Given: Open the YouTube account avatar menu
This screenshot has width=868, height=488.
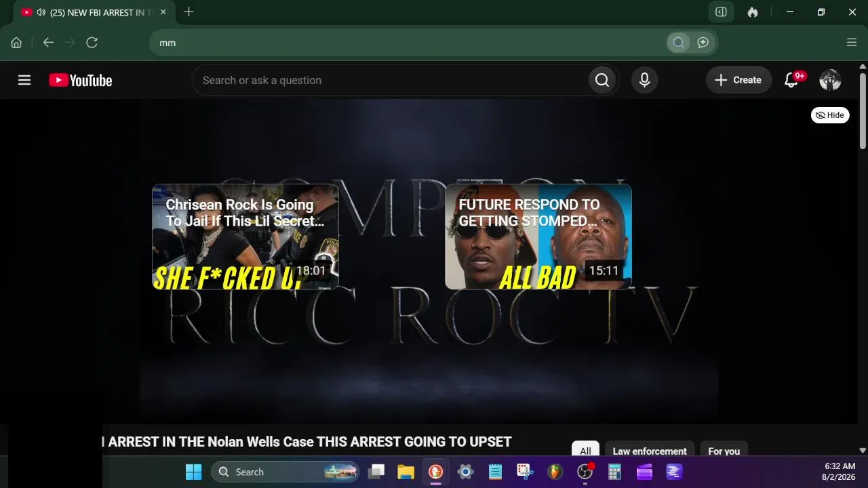Looking at the screenshot, I should [830, 80].
